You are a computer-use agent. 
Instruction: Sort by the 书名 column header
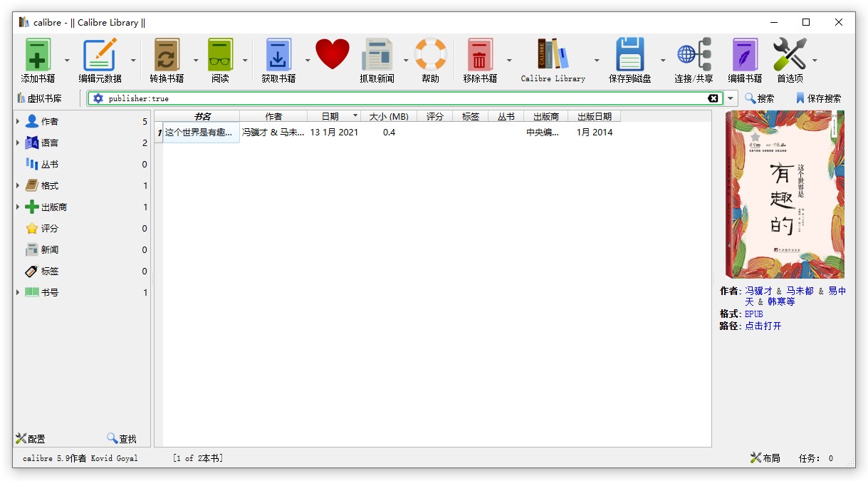(x=202, y=116)
